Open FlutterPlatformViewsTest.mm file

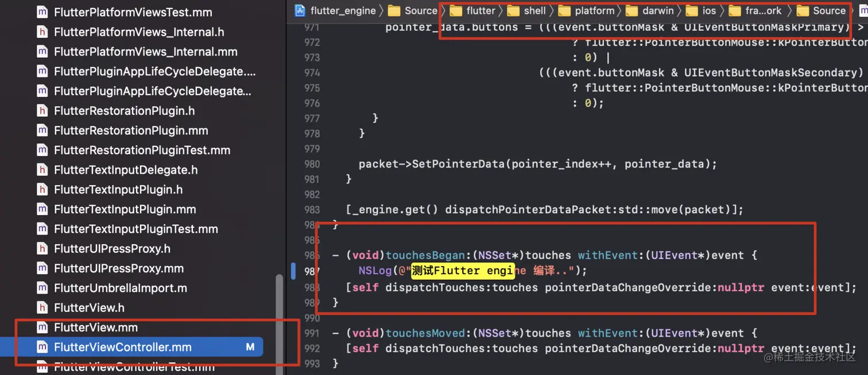[133, 12]
